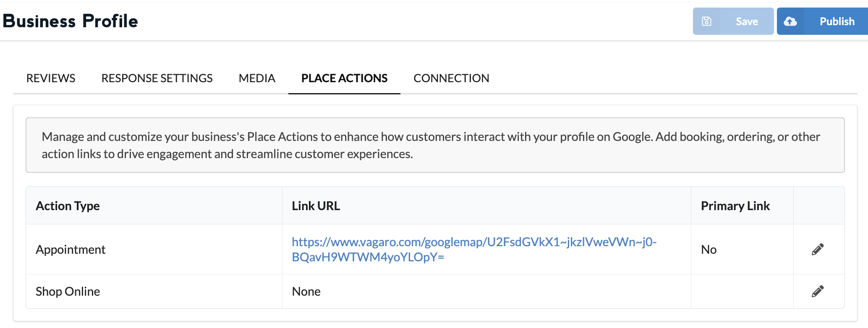This screenshot has width=868, height=328.
Task: Open the Reviews tab
Action: (51, 78)
